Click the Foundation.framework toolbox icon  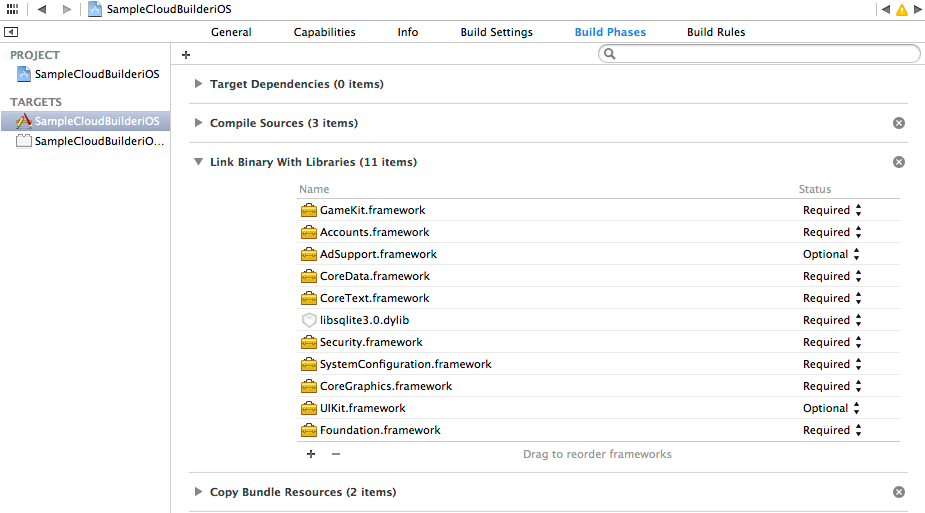309,430
